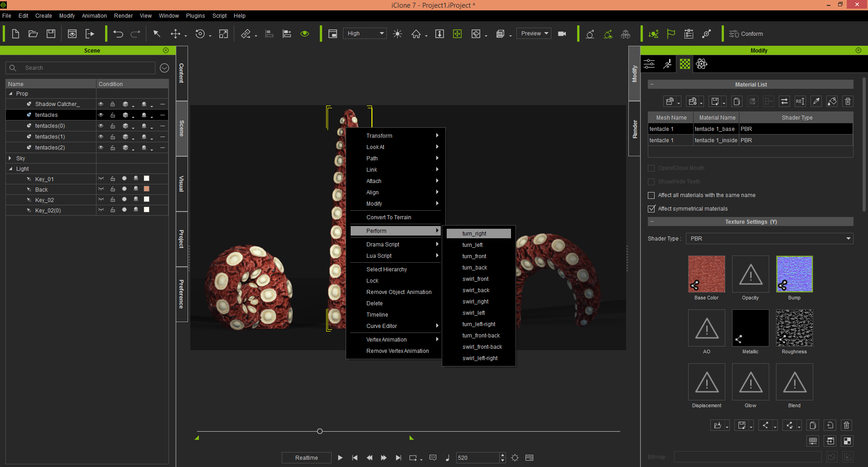Open the quality dropdown set to High
This screenshot has width=868, height=467.
pyautogui.click(x=365, y=34)
